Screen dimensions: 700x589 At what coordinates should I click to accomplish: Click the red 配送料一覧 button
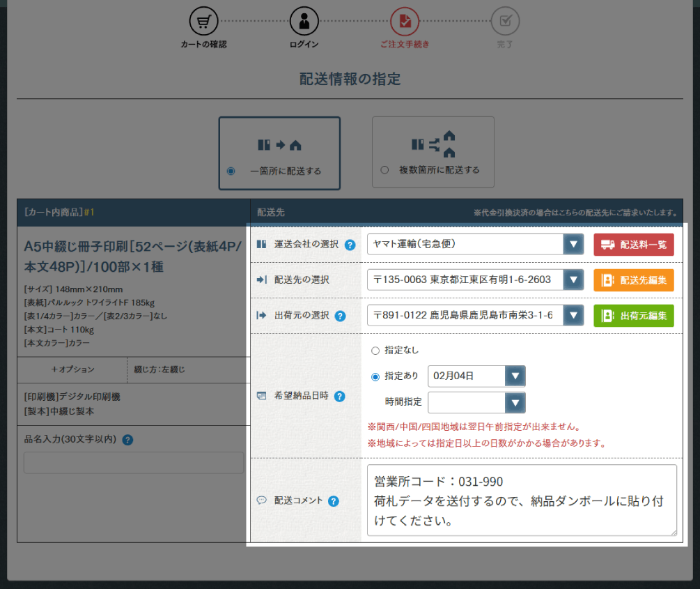634,245
